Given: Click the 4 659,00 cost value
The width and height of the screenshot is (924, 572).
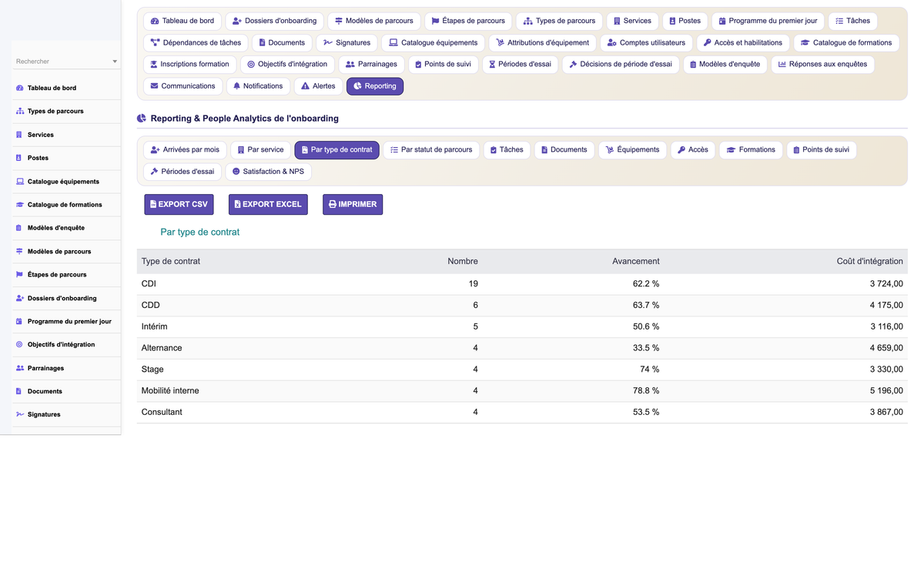Looking at the screenshot, I should coord(886,348).
